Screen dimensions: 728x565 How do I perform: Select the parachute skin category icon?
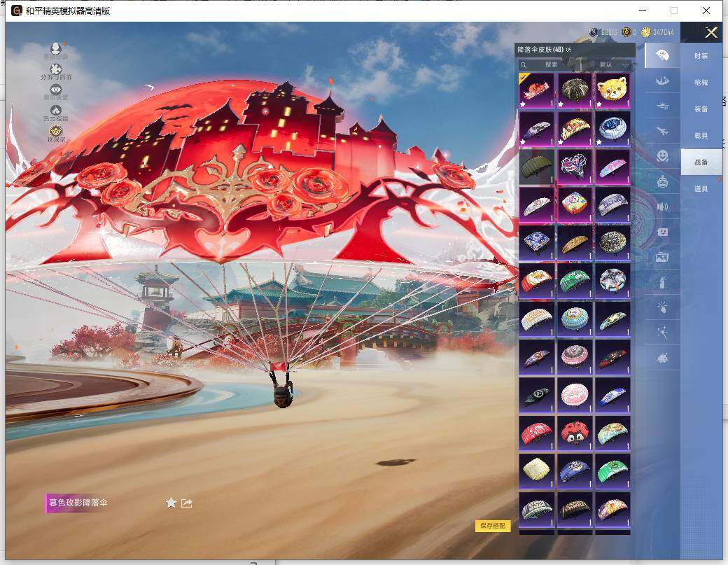[x=662, y=56]
